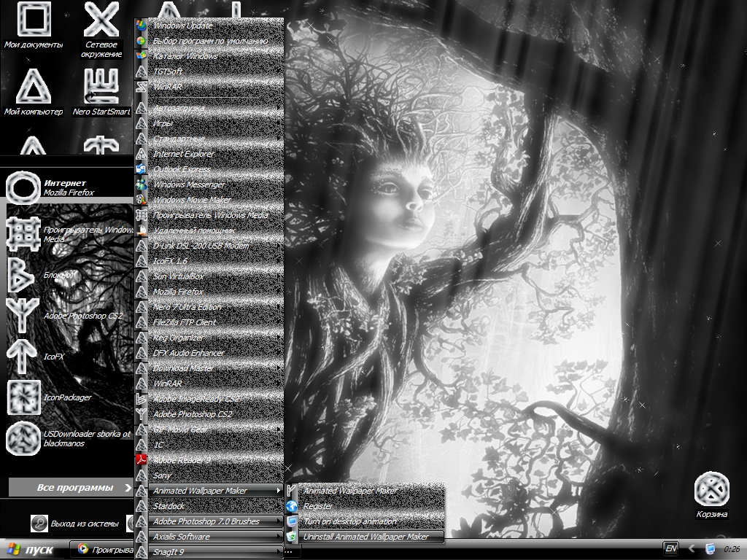Image resolution: width=747 pixels, height=560 pixels.
Task: Click the Register globe icon
Action: (x=292, y=506)
